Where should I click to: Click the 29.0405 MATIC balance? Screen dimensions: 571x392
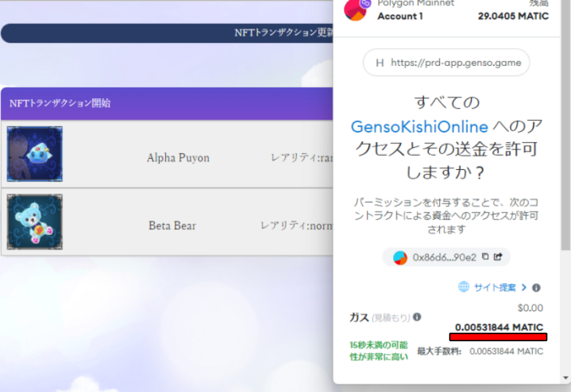click(513, 16)
